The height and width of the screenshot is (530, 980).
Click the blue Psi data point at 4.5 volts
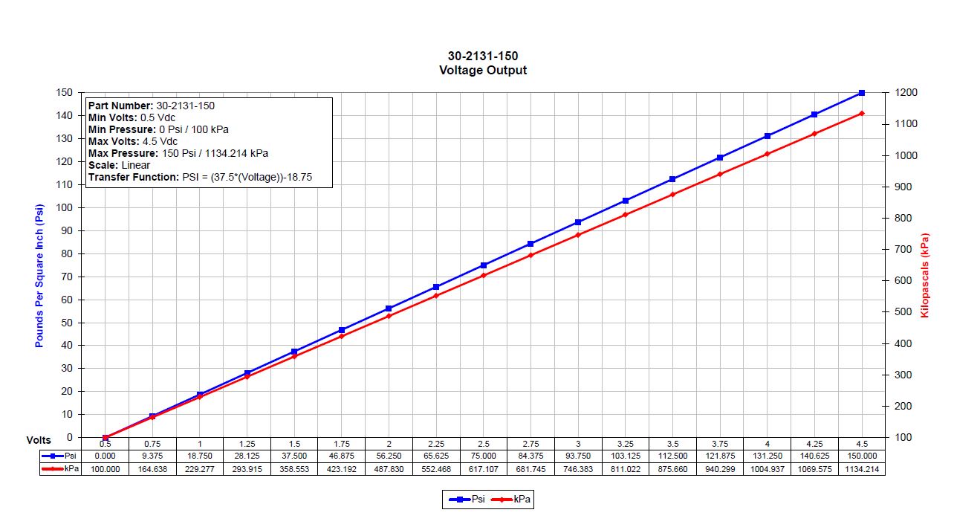coord(862,93)
